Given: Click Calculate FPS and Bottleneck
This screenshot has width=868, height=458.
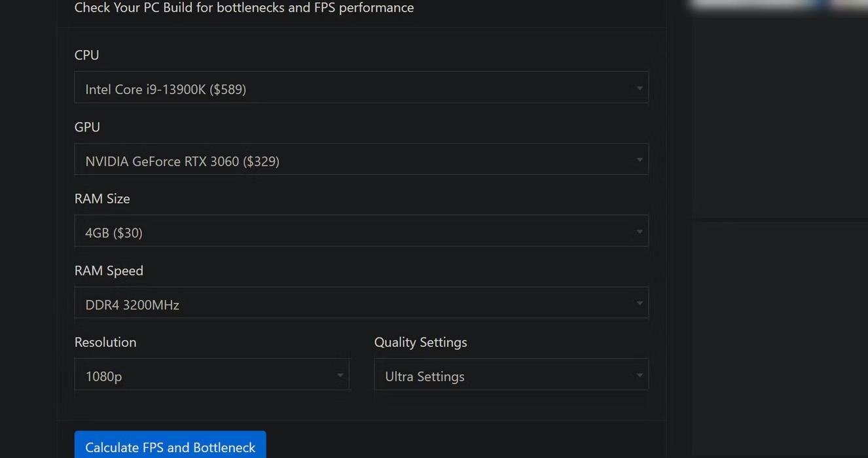Looking at the screenshot, I should pyautogui.click(x=170, y=448).
